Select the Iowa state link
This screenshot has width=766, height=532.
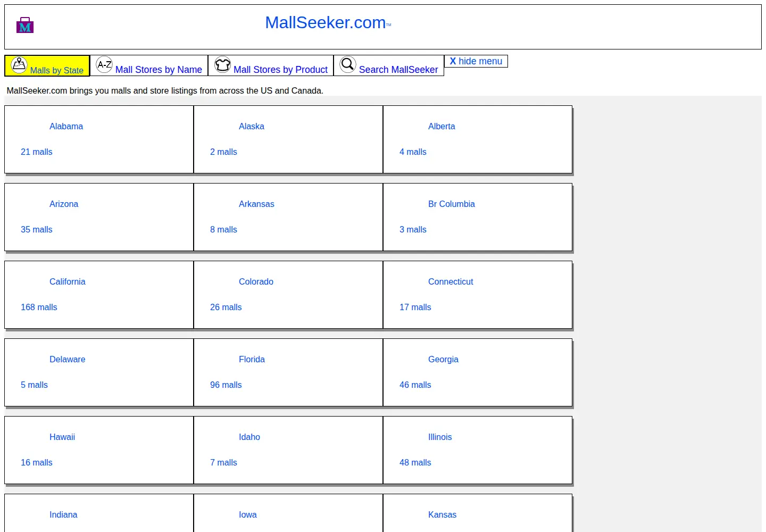248,514
